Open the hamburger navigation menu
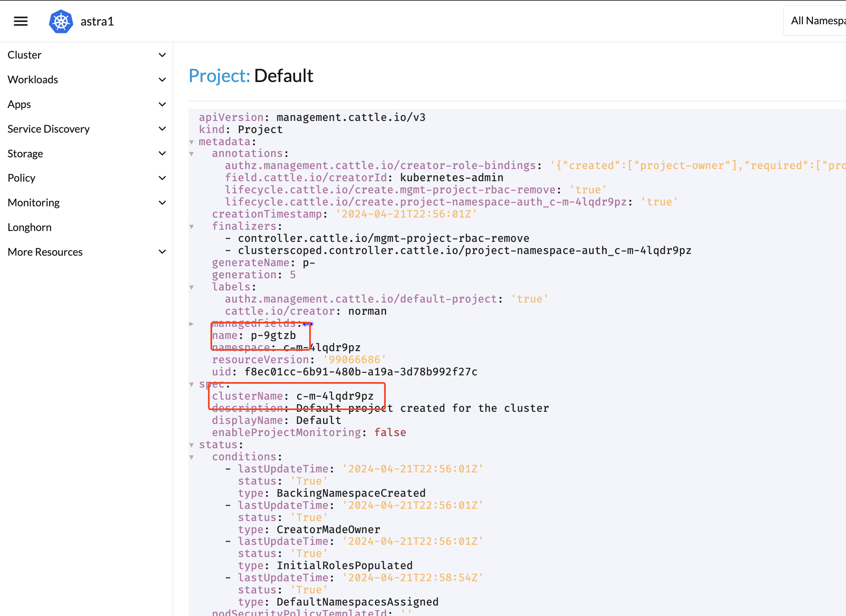 [x=21, y=21]
